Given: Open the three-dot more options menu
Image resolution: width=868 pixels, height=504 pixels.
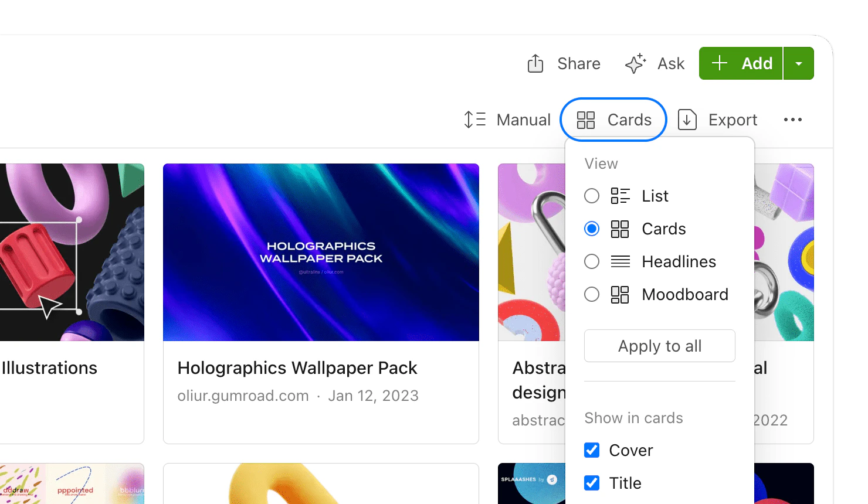Looking at the screenshot, I should coord(793,120).
